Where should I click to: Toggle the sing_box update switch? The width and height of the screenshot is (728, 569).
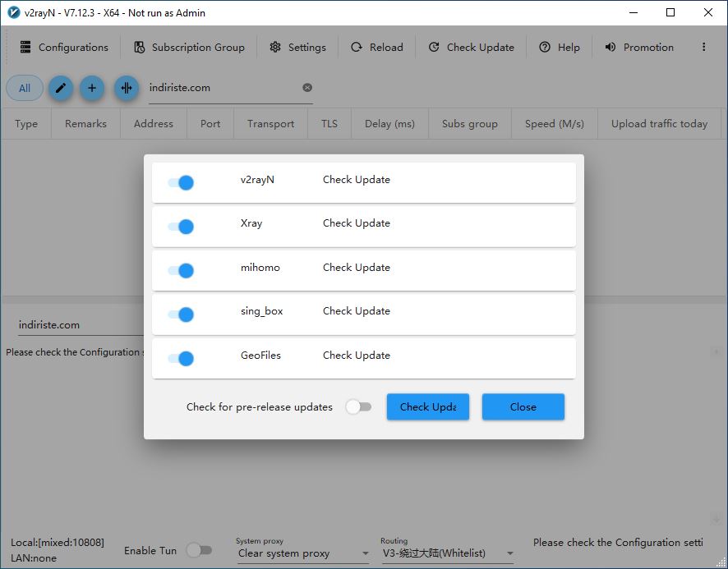pos(181,314)
